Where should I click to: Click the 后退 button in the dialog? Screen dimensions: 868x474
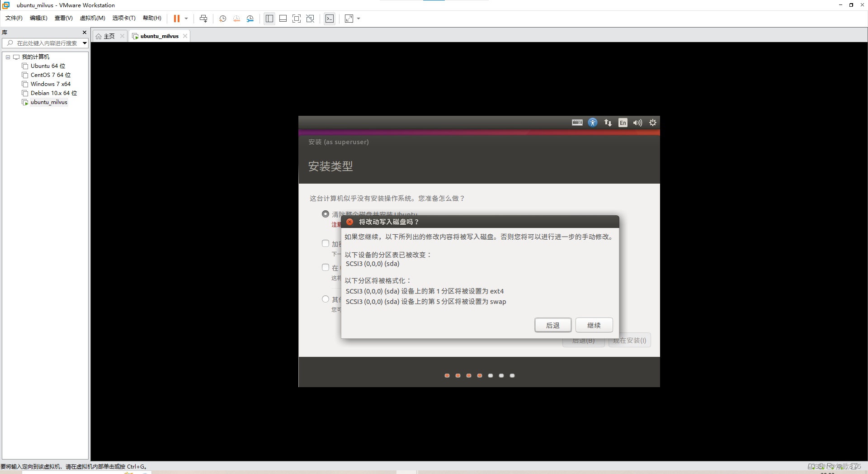[553, 325]
